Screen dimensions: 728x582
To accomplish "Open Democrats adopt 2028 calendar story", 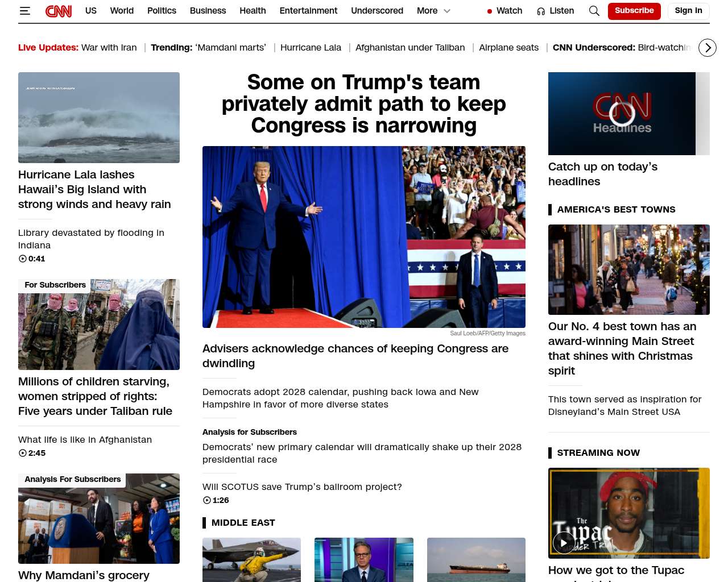I will pyautogui.click(x=340, y=398).
